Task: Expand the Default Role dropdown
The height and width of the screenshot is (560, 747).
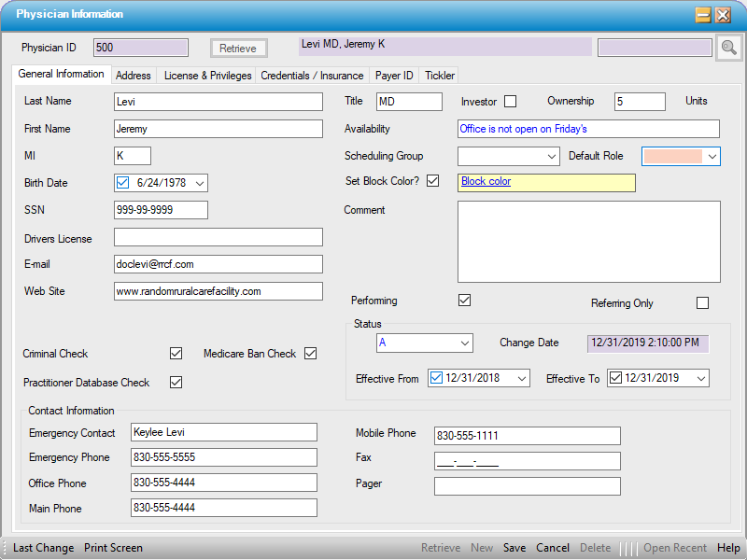Action: [712, 157]
